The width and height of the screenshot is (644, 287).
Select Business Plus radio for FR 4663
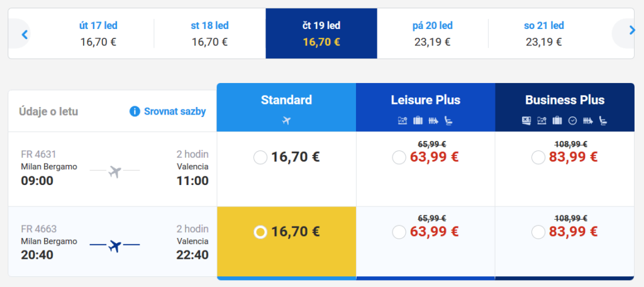coord(538,232)
